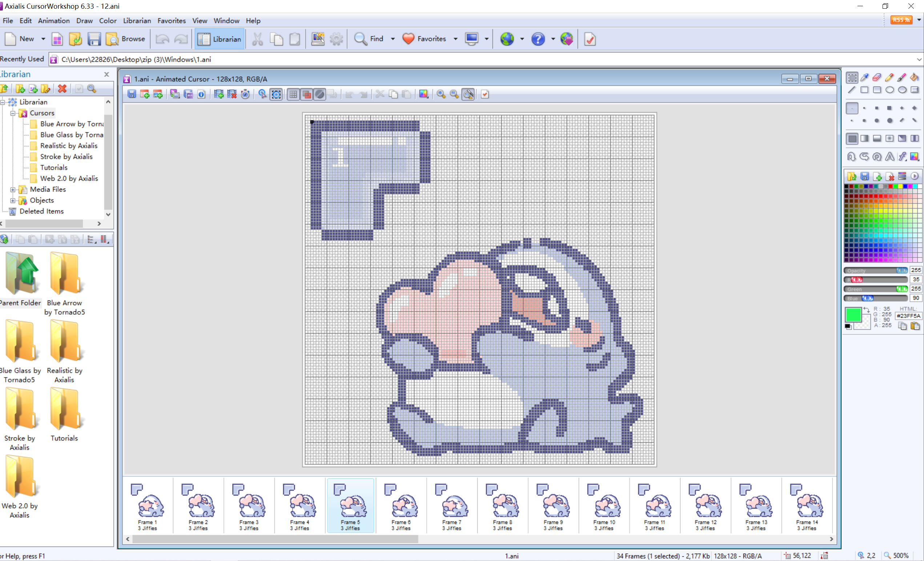Open the Recently Used path combo box

coord(486,59)
